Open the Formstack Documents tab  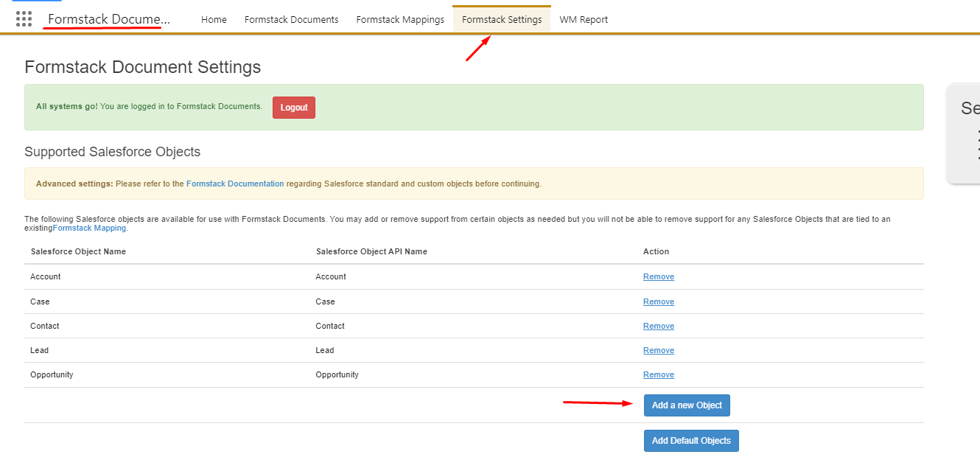(x=291, y=20)
